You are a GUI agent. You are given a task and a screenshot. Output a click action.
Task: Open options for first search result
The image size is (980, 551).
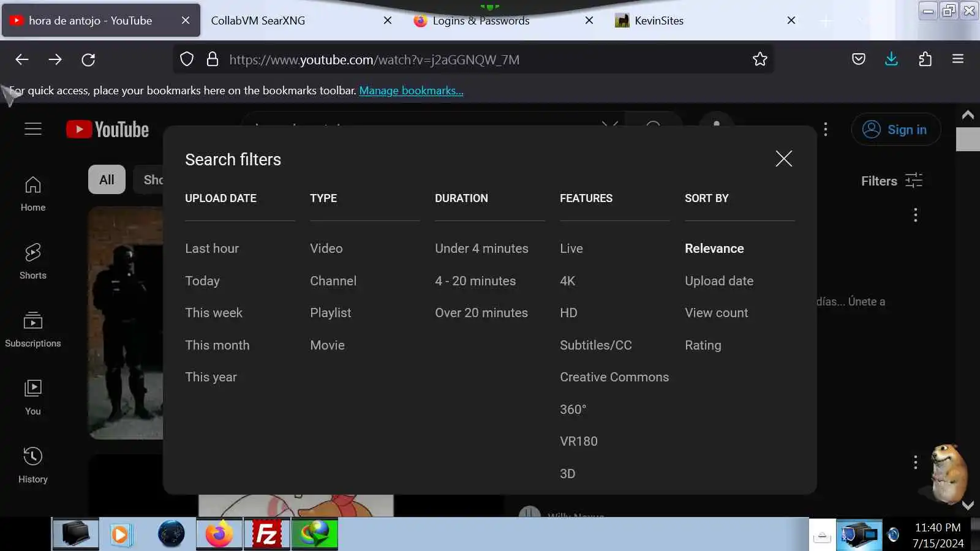tap(916, 215)
